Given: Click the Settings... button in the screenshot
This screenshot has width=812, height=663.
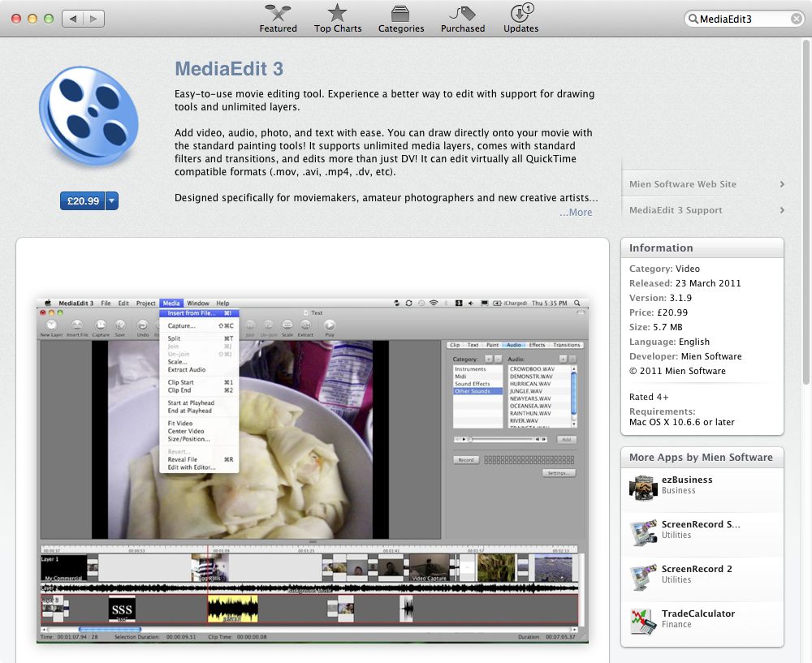Looking at the screenshot, I should pos(559,473).
